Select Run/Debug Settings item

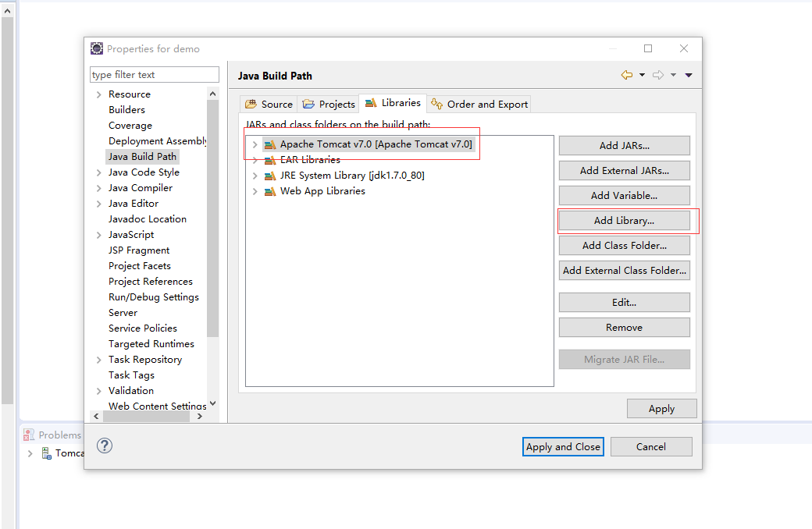(x=154, y=297)
